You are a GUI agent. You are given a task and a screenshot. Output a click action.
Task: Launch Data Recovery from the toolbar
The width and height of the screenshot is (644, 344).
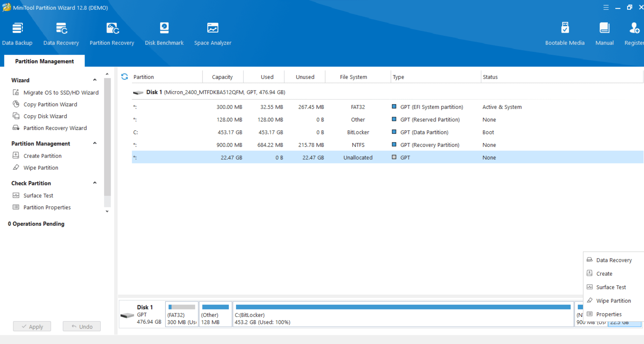pyautogui.click(x=61, y=34)
